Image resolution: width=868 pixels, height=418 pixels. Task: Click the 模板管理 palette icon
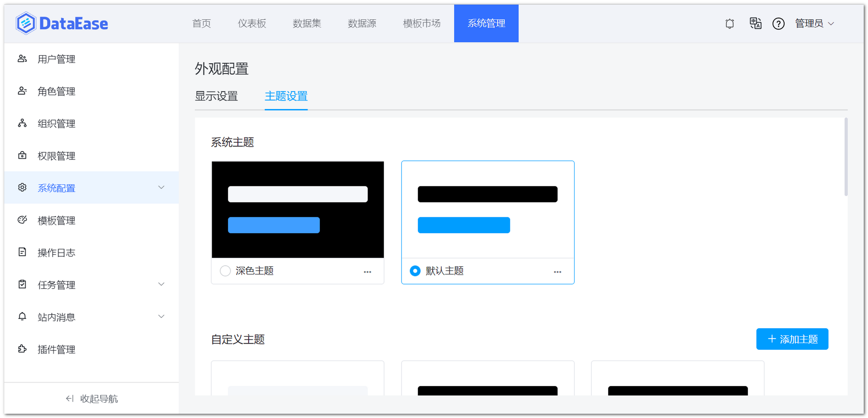[22, 220]
